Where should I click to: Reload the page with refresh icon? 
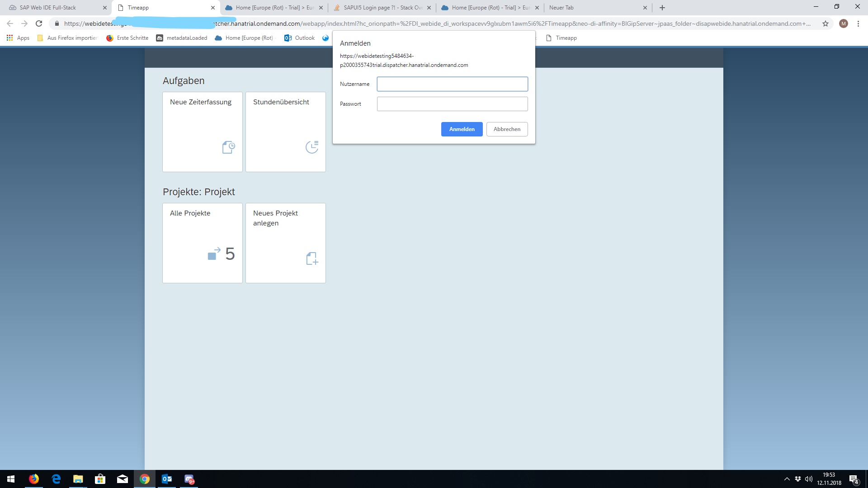[39, 23]
